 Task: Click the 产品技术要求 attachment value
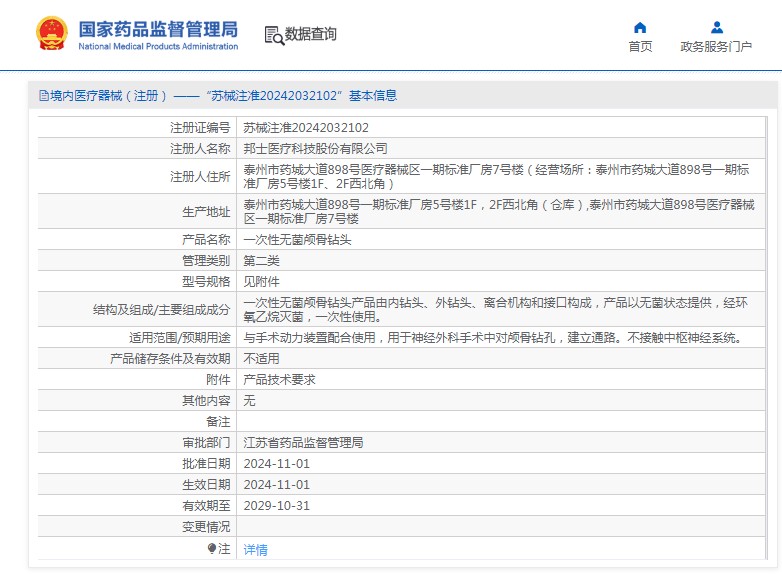(x=280, y=380)
